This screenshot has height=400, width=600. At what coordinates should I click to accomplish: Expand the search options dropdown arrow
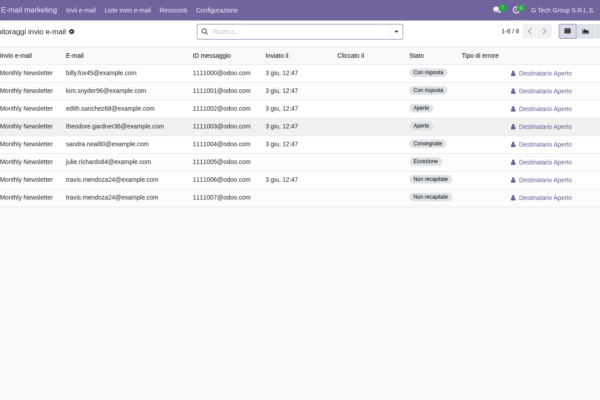pos(396,32)
